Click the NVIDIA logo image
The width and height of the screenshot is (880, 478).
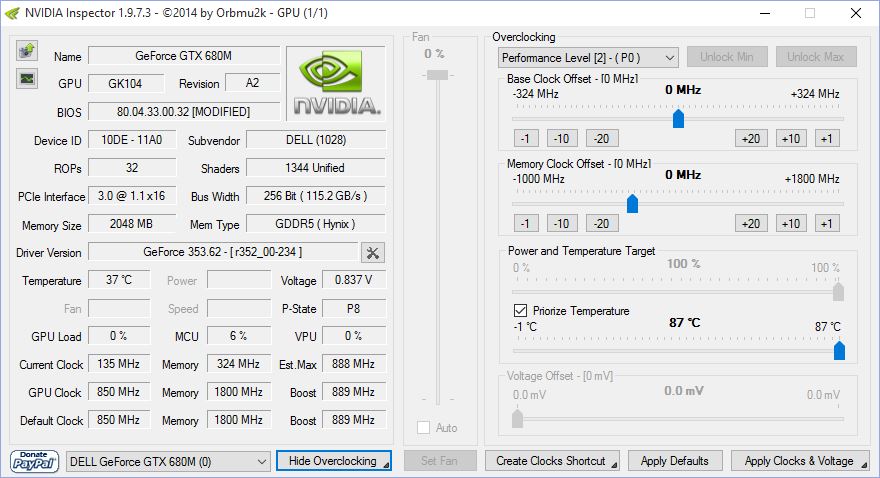(x=336, y=83)
